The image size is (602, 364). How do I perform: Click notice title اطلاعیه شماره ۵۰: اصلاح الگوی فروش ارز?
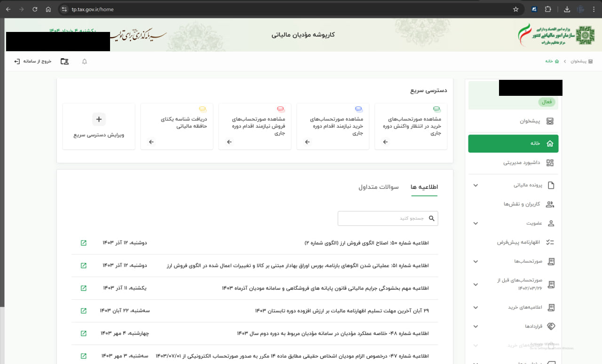pos(367,243)
